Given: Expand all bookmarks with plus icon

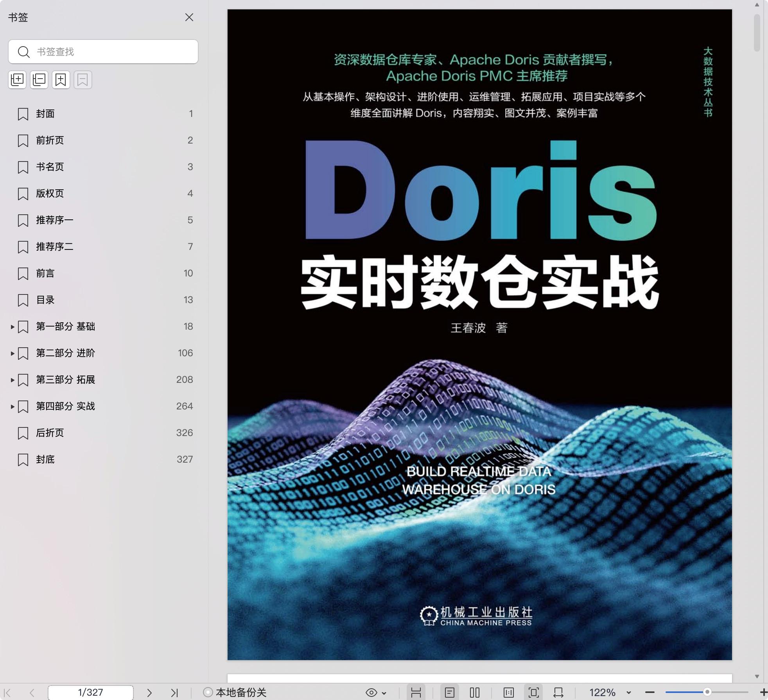Looking at the screenshot, I should (17, 80).
